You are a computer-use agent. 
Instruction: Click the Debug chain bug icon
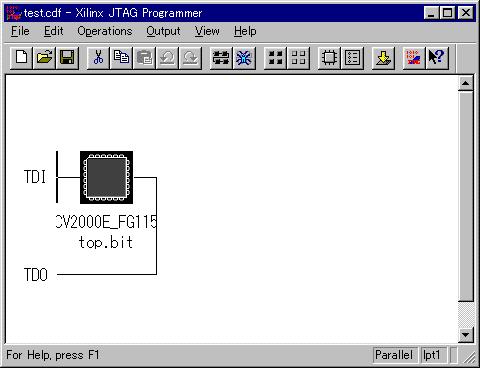(244, 58)
